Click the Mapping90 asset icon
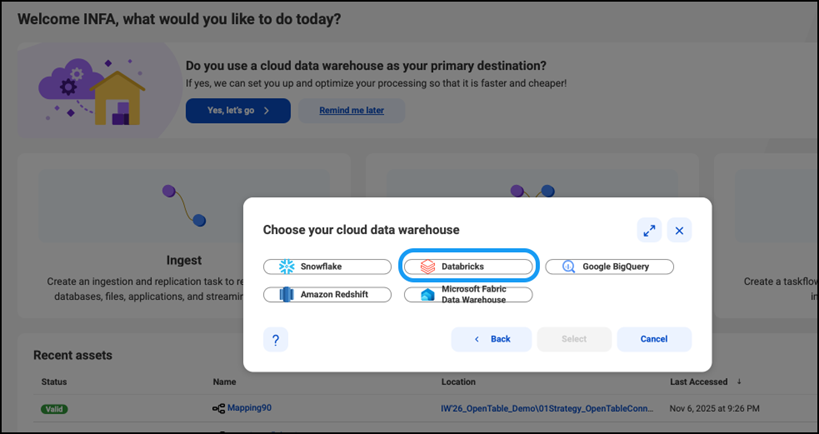819x434 pixels. pos(218,408)
